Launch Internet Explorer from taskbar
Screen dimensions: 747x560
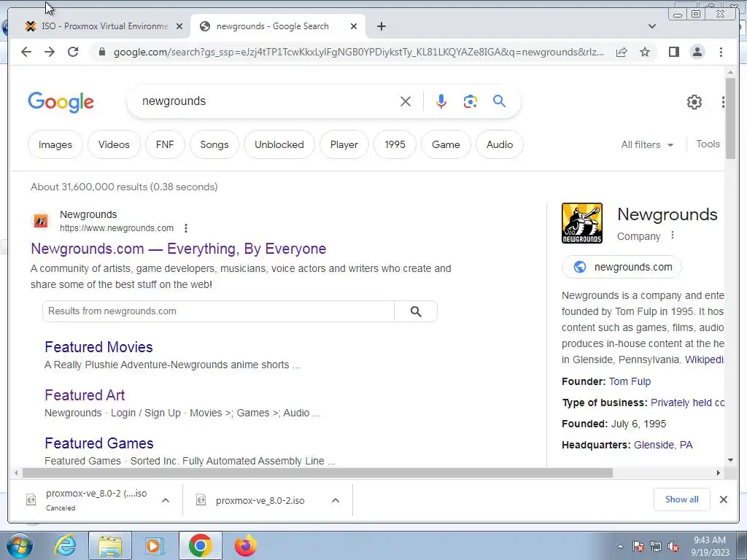65,545
